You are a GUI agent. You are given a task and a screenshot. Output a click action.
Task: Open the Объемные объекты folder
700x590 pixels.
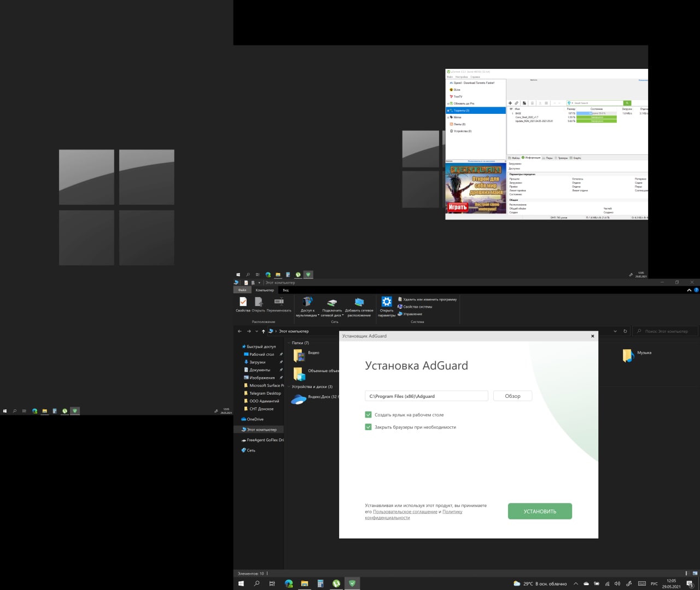point(316,374)
